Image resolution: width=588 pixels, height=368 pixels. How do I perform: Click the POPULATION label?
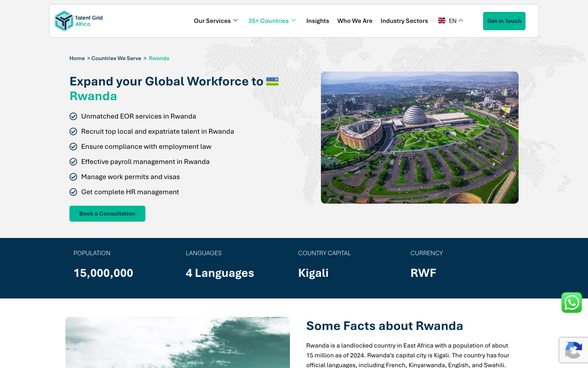(x=92, y=253)
